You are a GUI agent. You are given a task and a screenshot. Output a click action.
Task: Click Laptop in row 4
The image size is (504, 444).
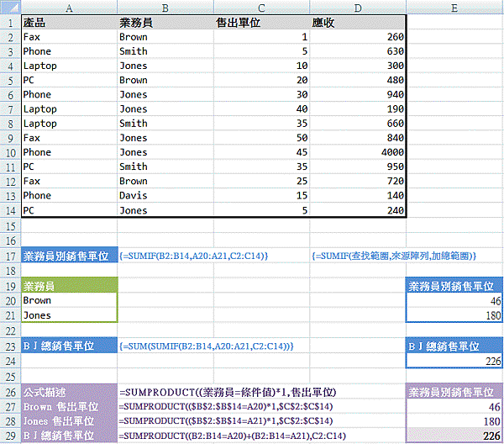70,66
